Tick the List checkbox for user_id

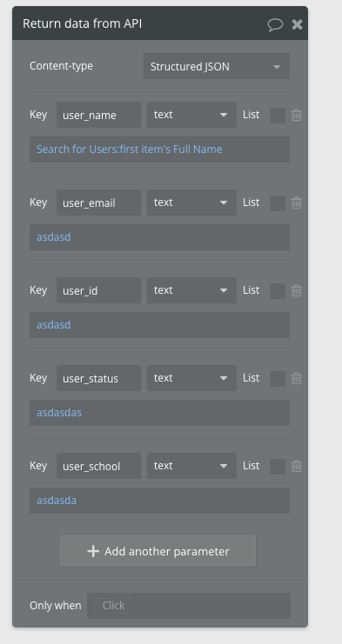coord(278,291)
